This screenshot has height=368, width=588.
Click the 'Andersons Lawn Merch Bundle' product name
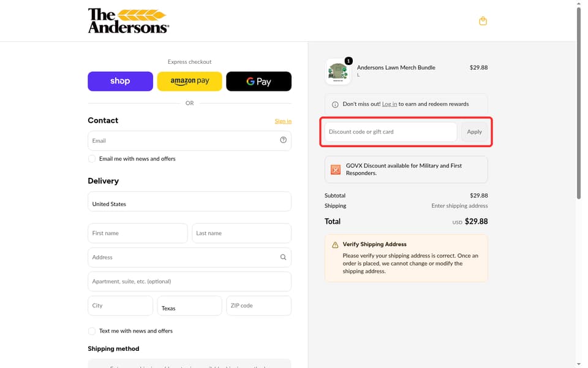[x=396, y=67]
